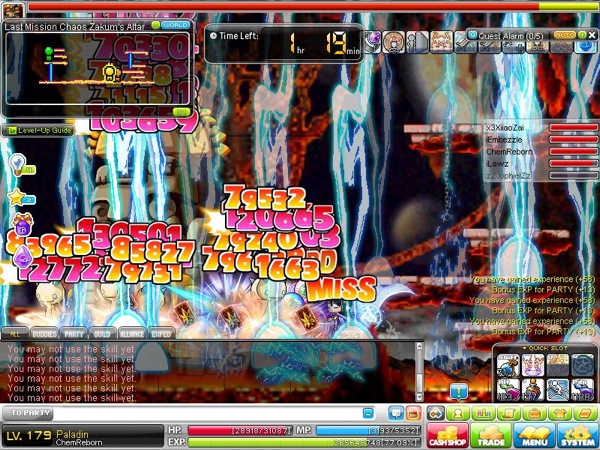
Task: Open the inventory briefcase icon
Action: click(534, 413)
